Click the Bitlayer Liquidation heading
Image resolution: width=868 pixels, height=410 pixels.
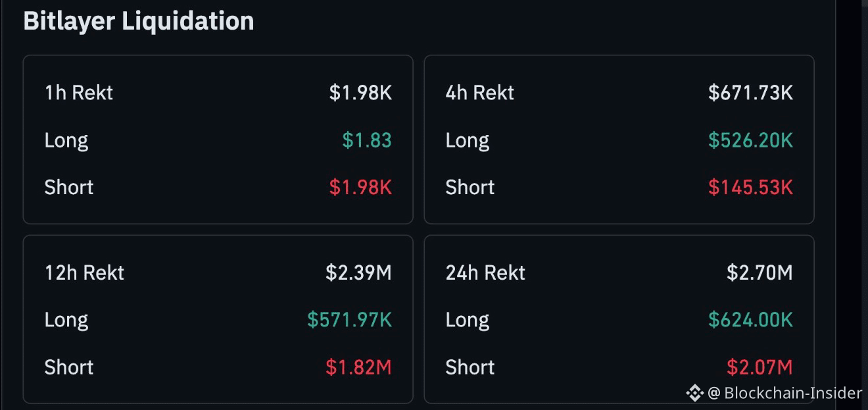click(139, 21)
